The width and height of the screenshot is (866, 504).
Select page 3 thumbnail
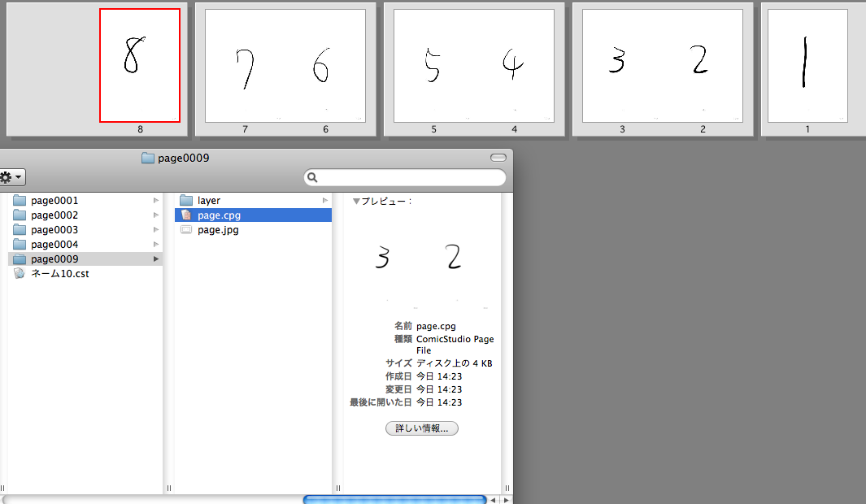(622, 66)
